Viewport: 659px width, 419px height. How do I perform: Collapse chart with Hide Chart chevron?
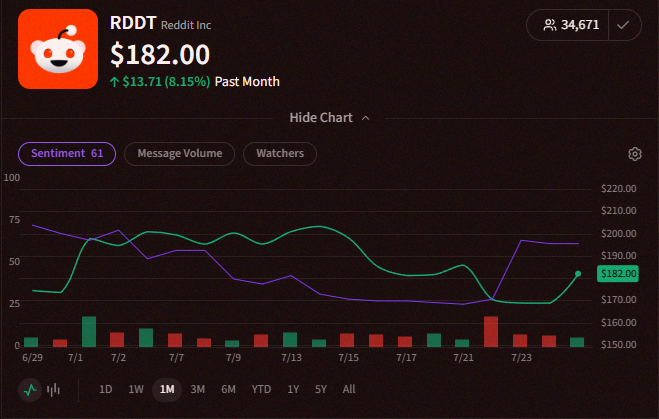coord(366,118)
